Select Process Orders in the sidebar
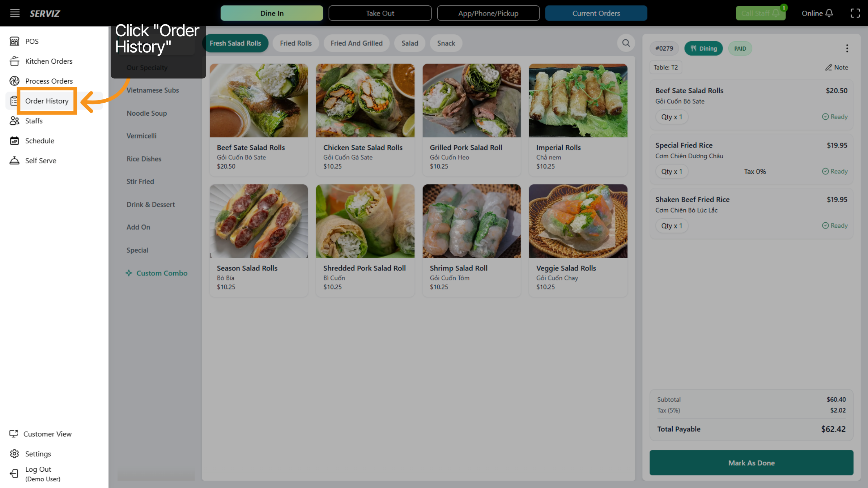The image size is (868, 488). [49, 81]
